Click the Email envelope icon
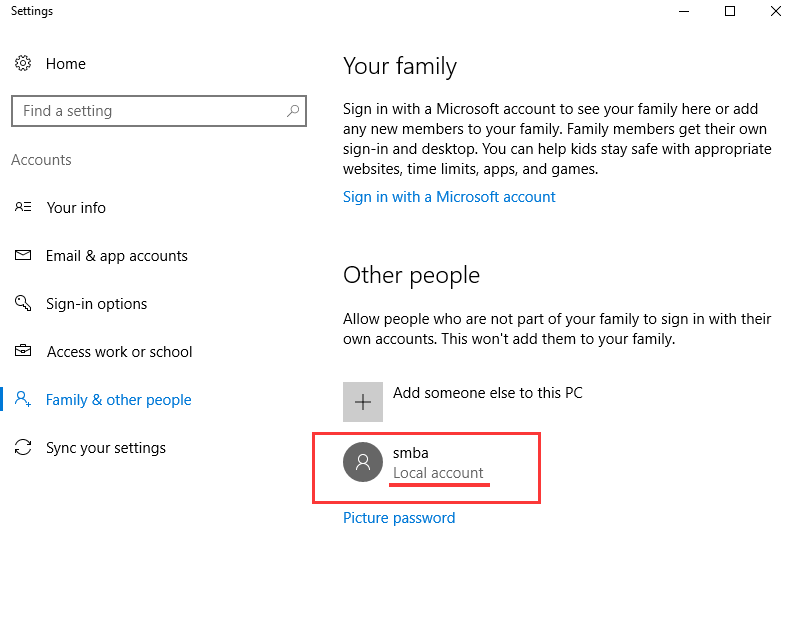 tap(23, 255)
